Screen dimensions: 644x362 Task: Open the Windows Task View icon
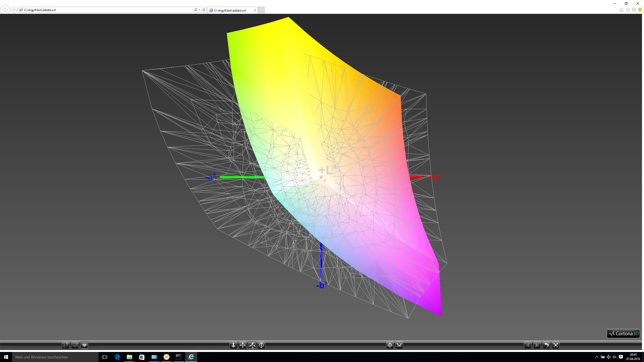(105, 357)
